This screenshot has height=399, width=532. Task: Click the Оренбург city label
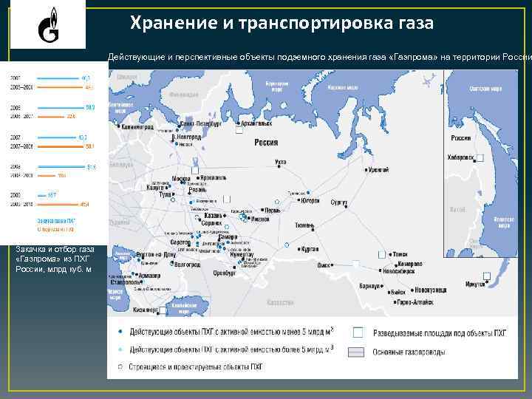225,273
